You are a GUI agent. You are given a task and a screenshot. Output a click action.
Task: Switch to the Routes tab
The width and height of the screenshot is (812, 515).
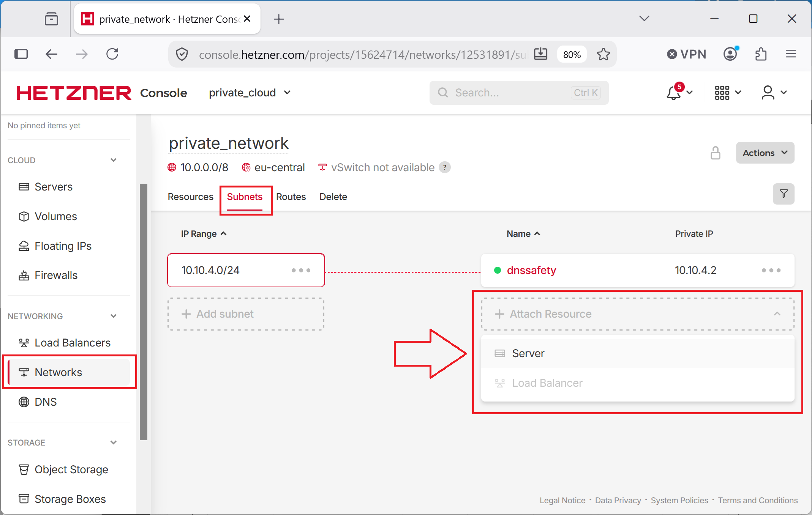point(291,197)
